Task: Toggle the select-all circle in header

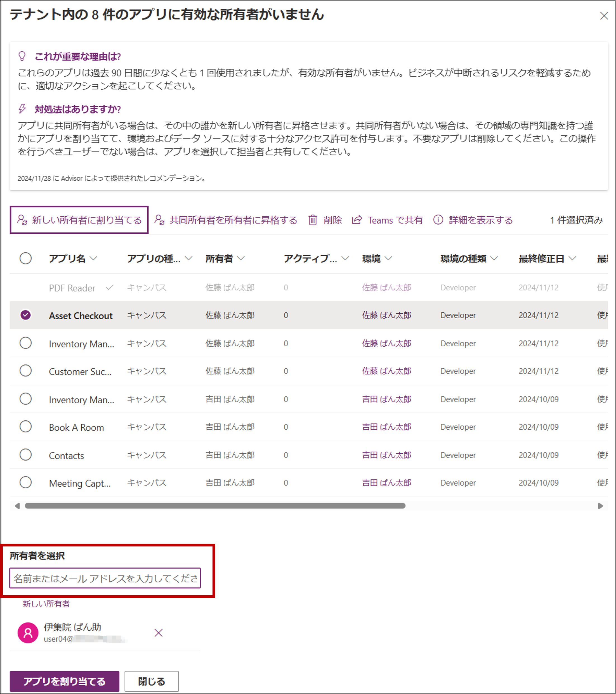Action: coord(25,258)
